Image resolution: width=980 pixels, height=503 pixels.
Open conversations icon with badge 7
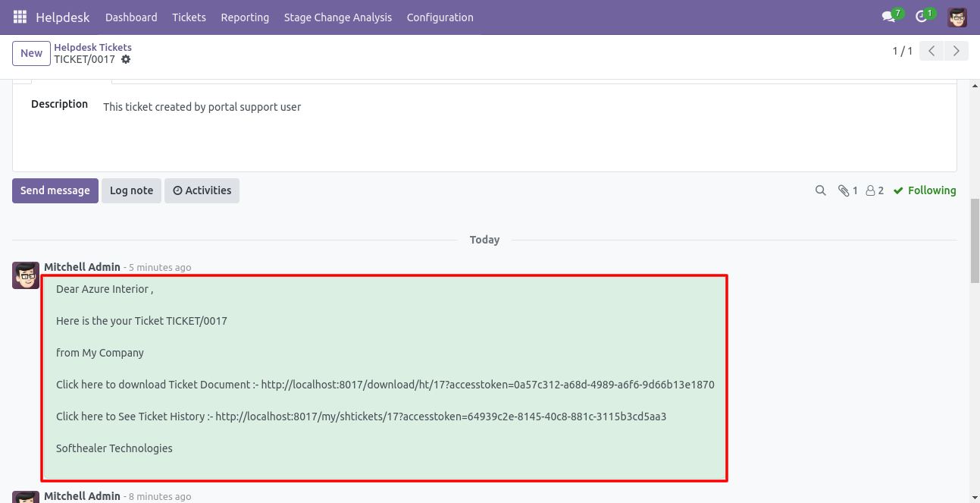pos(892,16)
